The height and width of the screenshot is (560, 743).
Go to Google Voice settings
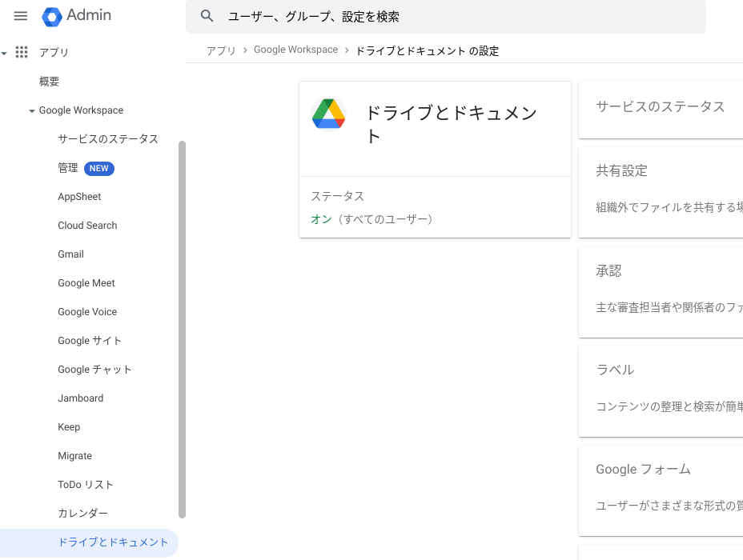coord(87,312)
